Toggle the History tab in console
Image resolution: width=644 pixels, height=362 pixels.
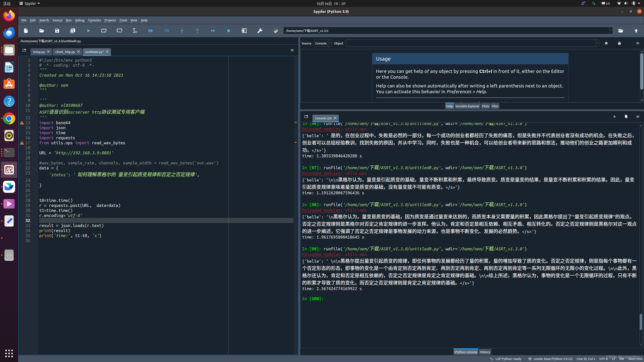485,351
